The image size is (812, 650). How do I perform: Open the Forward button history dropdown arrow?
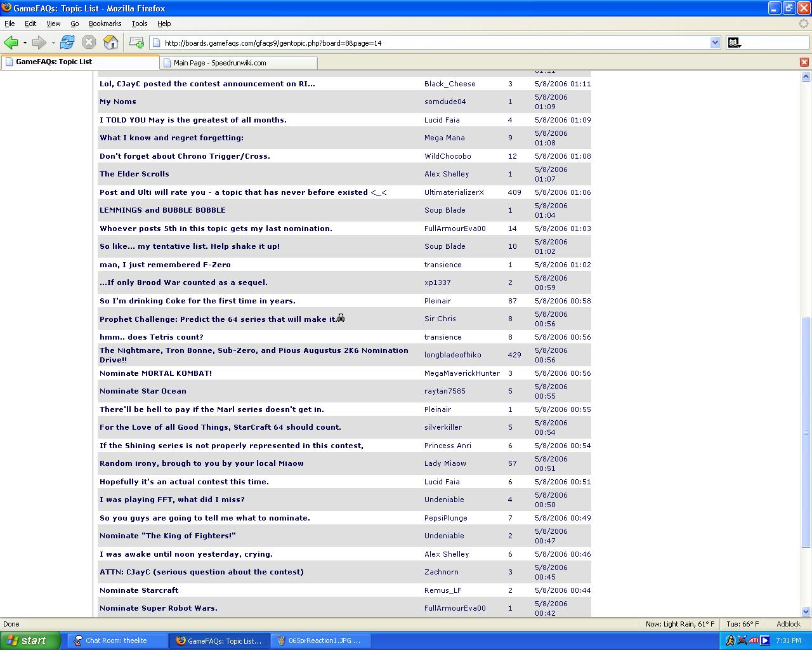pos(53,43)
